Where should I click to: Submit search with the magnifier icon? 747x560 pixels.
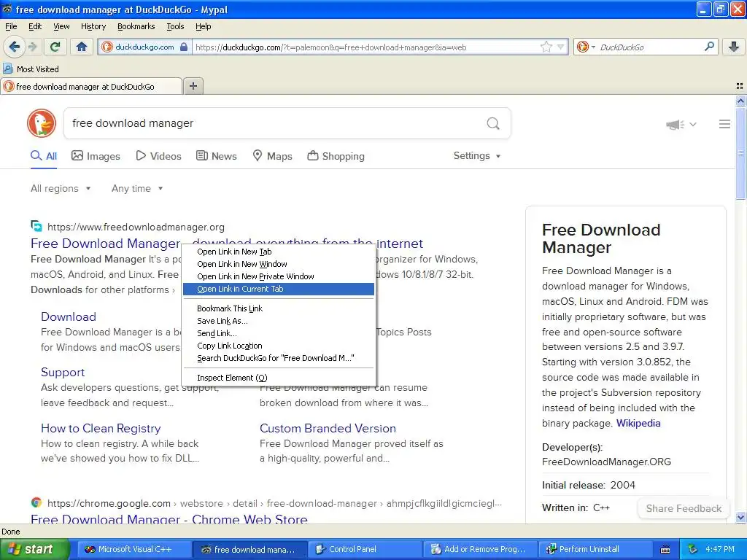click(x=493, y=124)
